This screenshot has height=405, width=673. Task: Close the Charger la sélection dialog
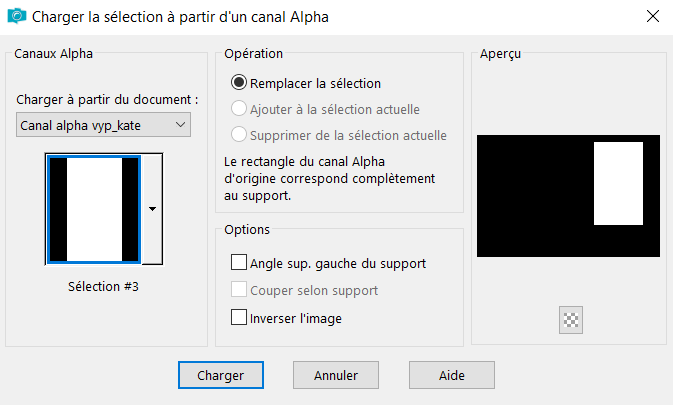pos(653,16)
